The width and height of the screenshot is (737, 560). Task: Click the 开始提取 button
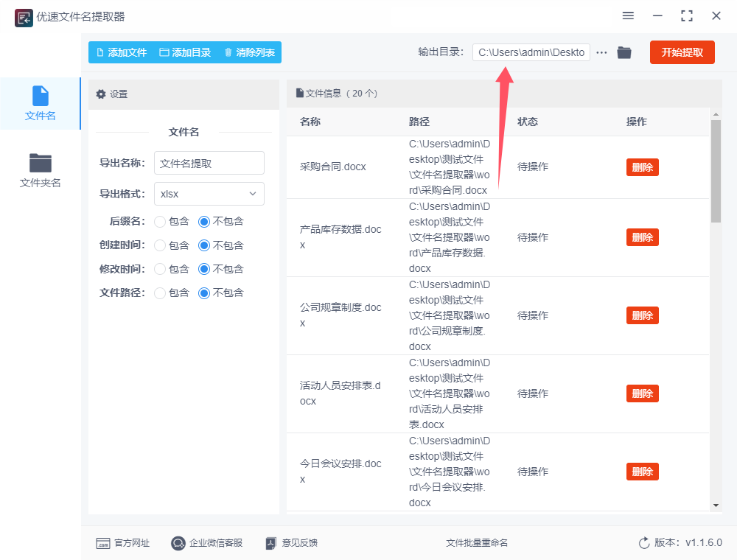tap(682, 52)
